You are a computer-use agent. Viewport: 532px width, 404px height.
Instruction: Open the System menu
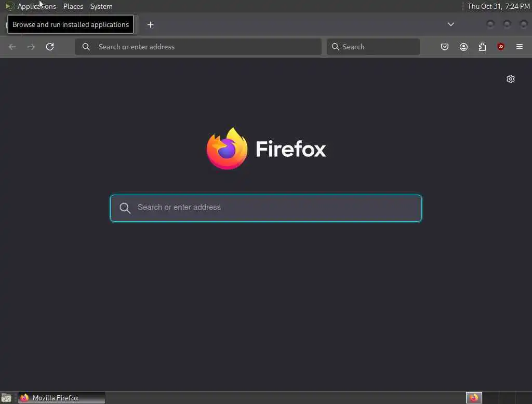101,6
